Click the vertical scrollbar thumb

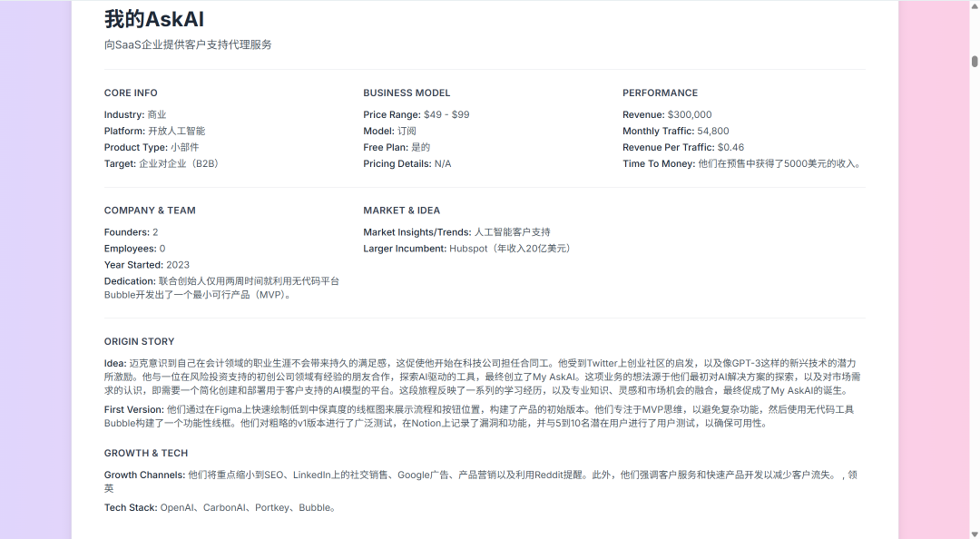[x=975, y=62]
